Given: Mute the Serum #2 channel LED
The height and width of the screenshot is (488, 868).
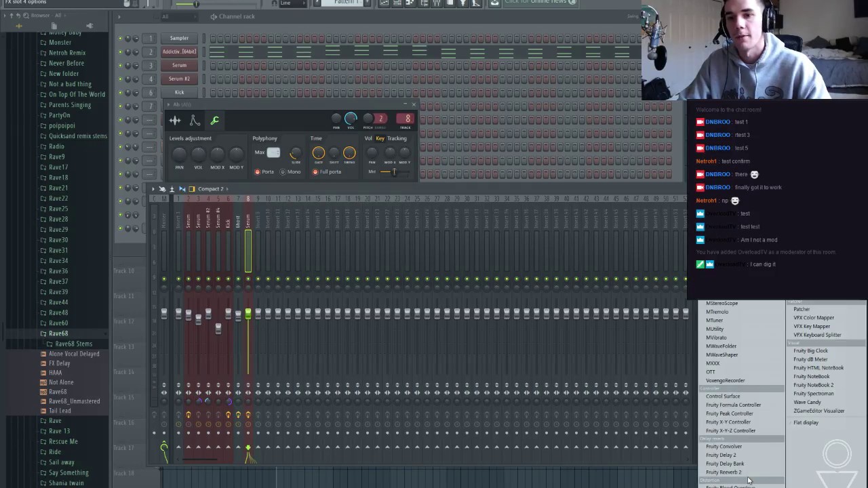Looking at the screenshot, I should (x=121, y=79).
